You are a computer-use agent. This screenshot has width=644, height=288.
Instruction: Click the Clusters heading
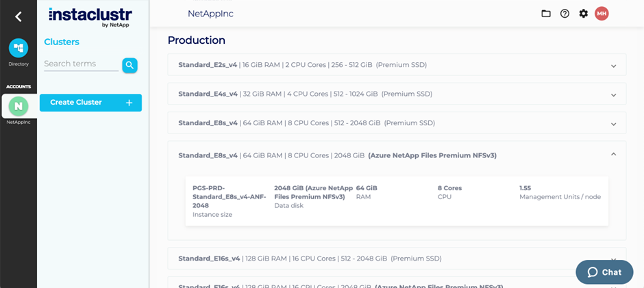pyautogui.click(x=62, y=42)
